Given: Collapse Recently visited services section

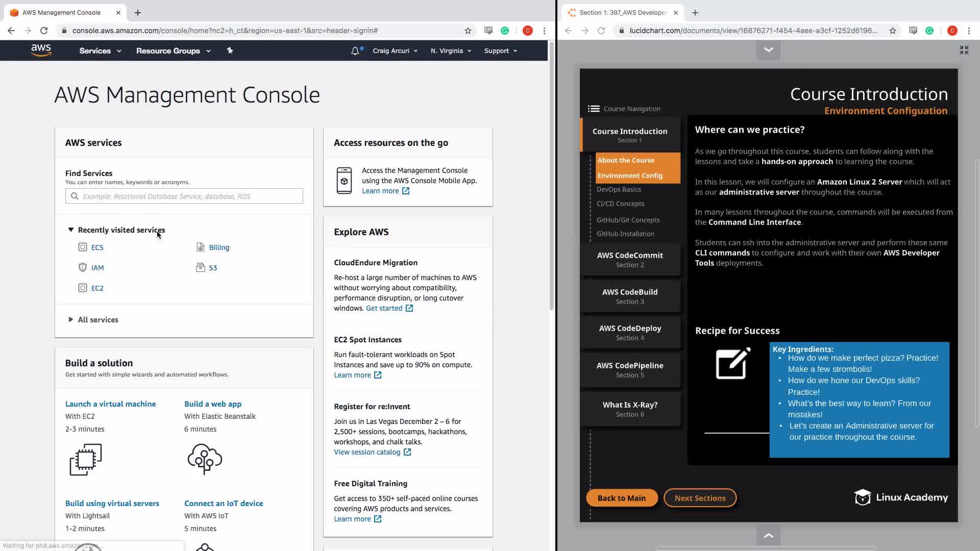Looking at the screenshot, I should pyautogui.click(x=71, y=230).
